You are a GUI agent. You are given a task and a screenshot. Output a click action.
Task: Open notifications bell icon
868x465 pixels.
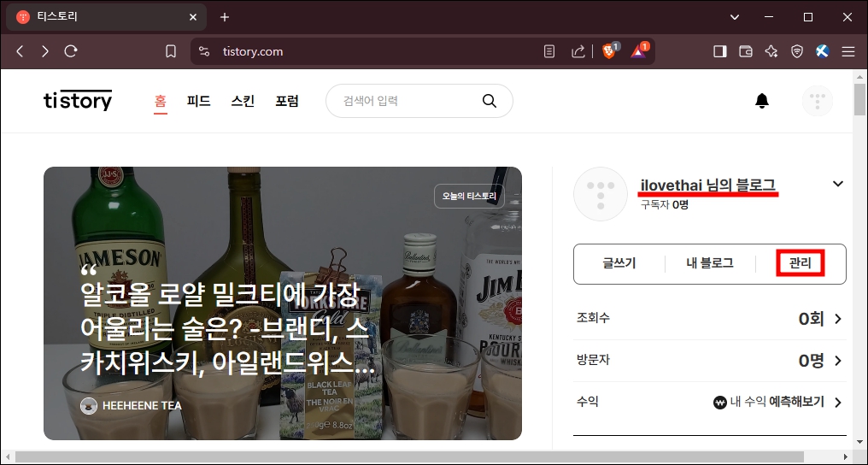click(762, 101)
